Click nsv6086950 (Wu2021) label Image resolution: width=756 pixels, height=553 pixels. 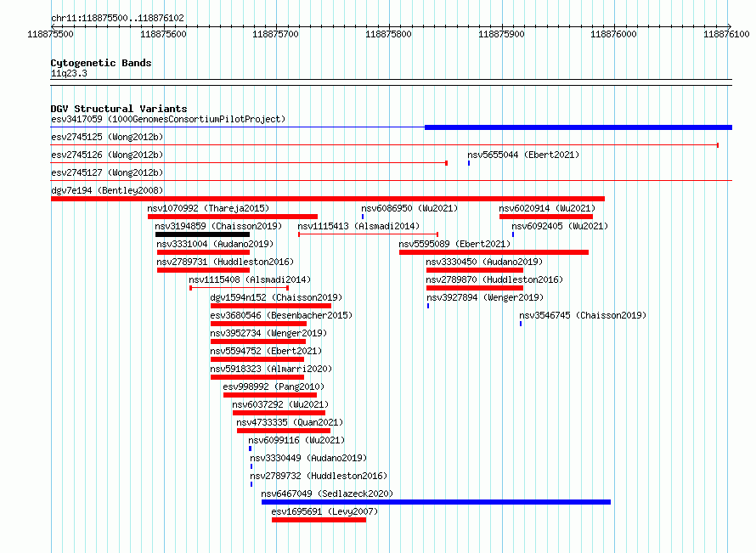point(409,208)
